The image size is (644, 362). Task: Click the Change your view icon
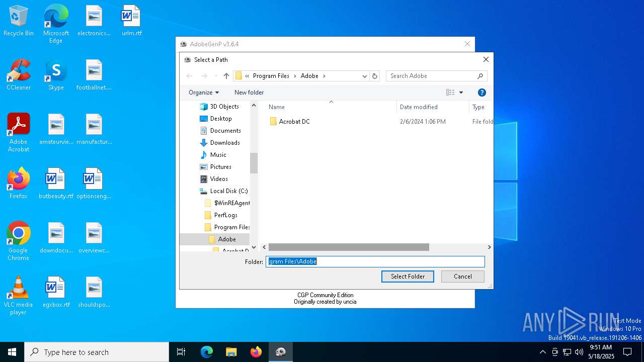pos(450,93)
